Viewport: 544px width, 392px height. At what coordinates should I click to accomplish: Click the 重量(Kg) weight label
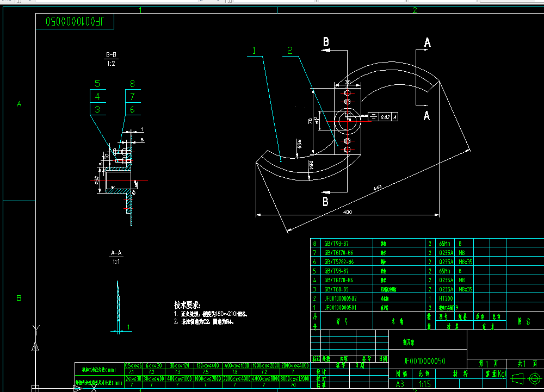coord(496,374)
